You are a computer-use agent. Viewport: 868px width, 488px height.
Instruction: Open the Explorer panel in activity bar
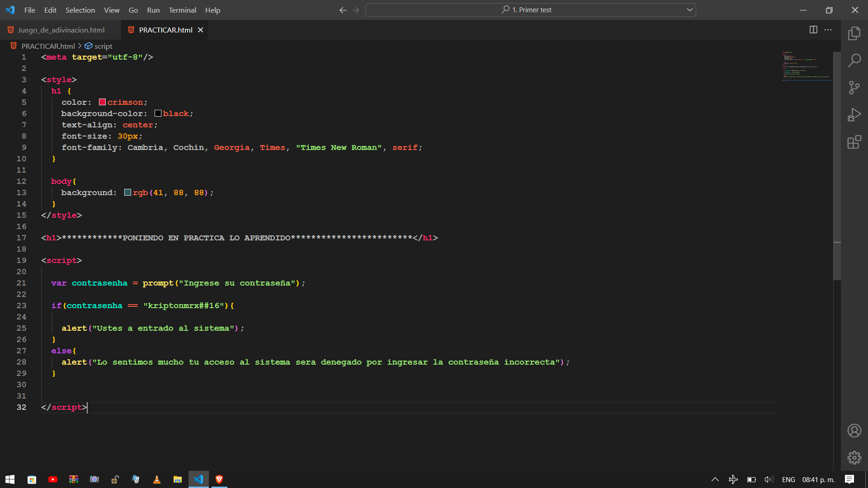854,33
